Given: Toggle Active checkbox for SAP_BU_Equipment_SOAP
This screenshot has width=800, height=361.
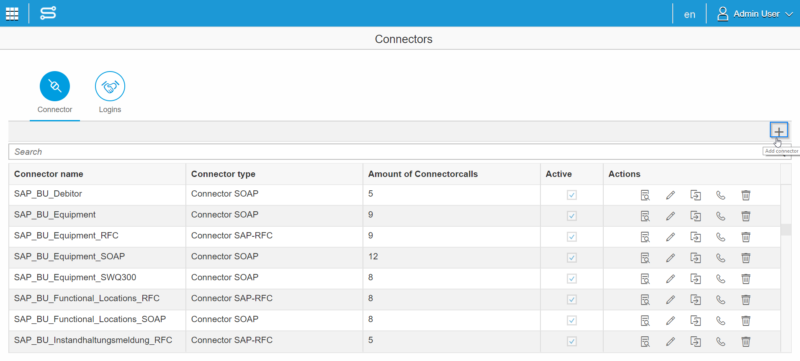Looking at the screenshot, I should pos(572,258).
